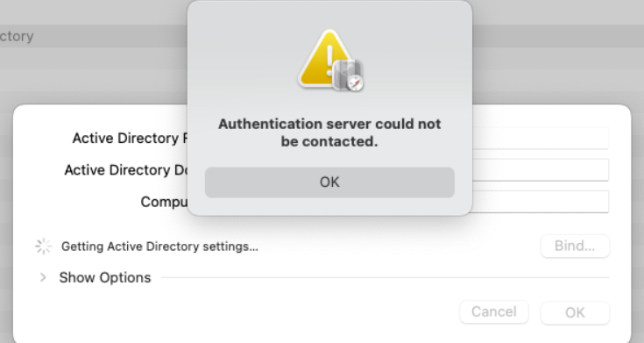Click the Show Options label text
The height and width of the screenshot is (343, 644).
105,277
